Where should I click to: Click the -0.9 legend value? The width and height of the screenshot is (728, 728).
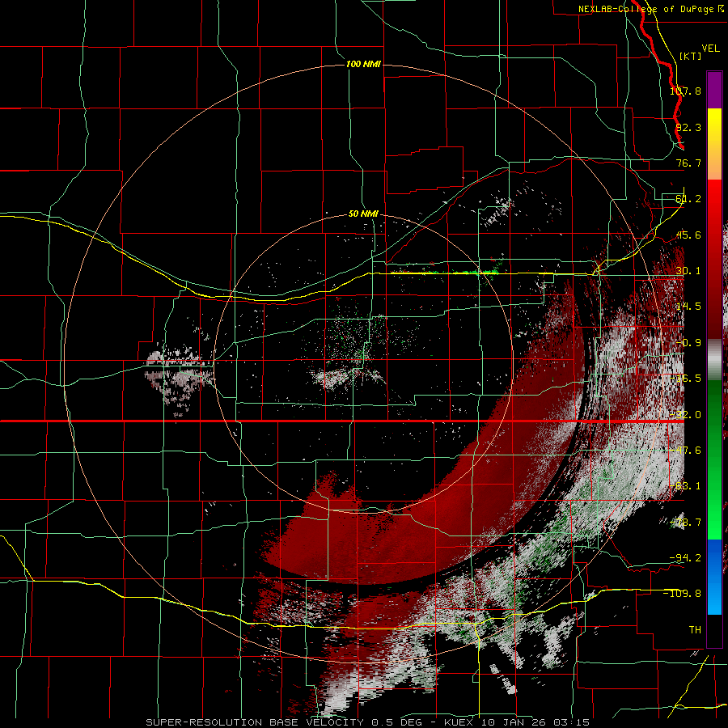pyautogui.click(x=688, y=343)
